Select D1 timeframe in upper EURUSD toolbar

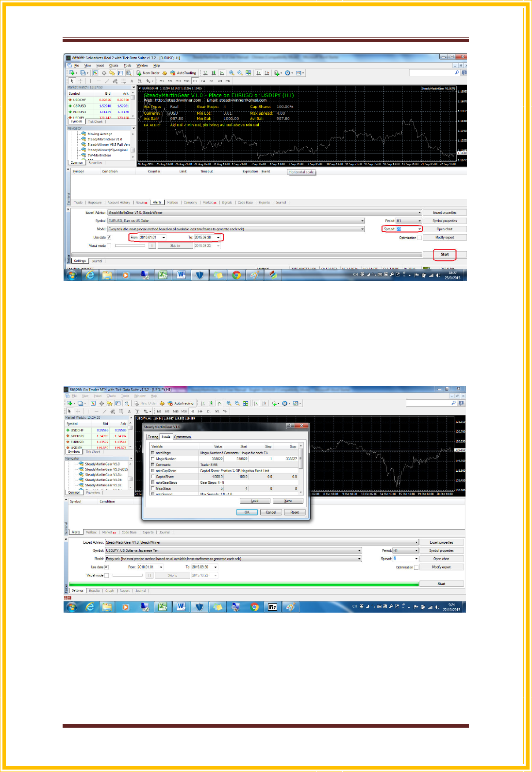coord(211,81)
